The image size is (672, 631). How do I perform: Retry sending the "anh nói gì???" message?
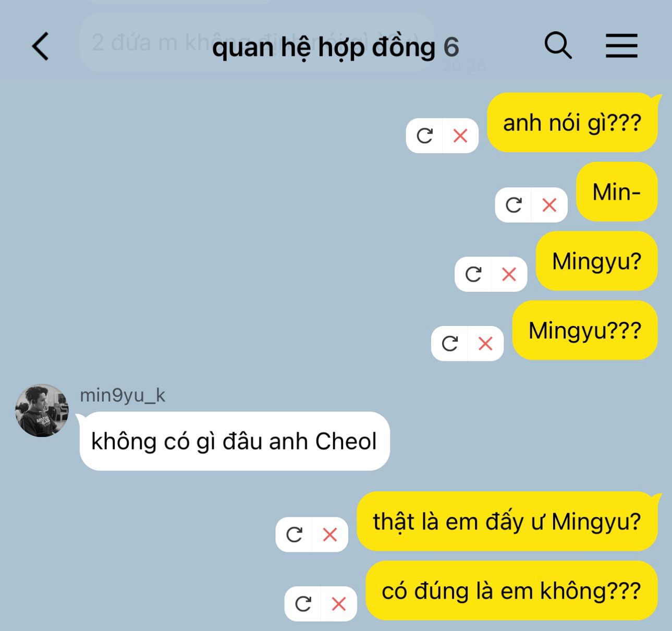coord(424,136)
